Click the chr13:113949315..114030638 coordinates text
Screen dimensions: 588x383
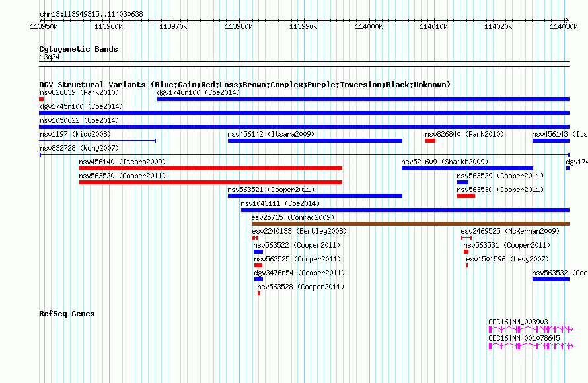pos(91,15)
